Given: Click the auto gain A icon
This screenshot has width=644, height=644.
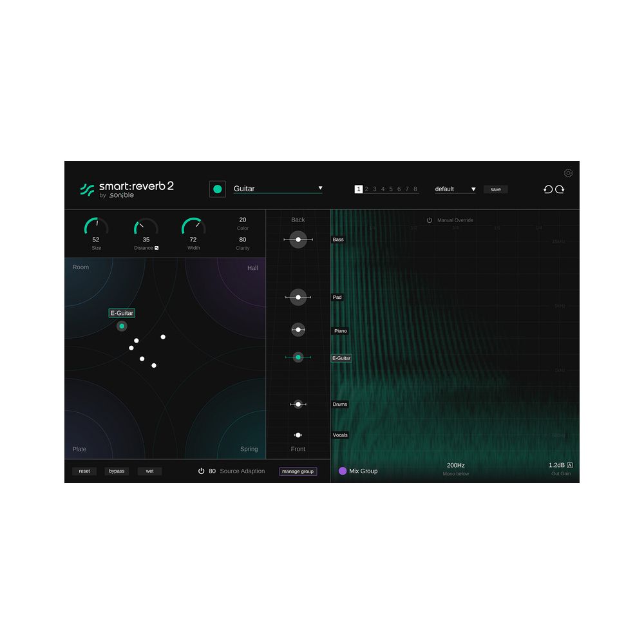Looking at the screenshot, I should coord(570,465).
